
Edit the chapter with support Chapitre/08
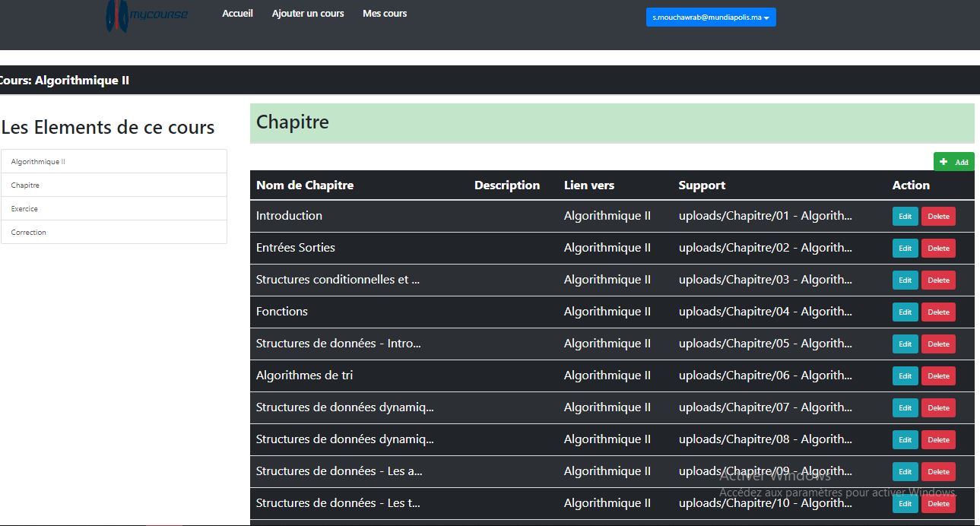click(x=905, y=440)
